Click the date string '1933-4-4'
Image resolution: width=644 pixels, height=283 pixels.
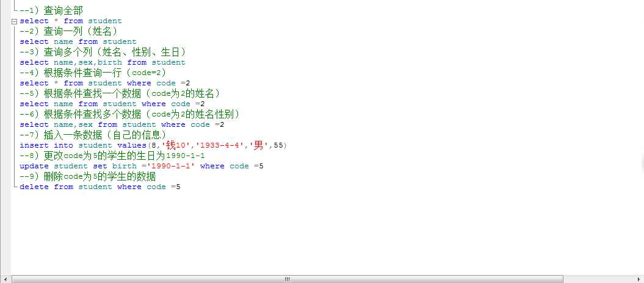[219, 146]
